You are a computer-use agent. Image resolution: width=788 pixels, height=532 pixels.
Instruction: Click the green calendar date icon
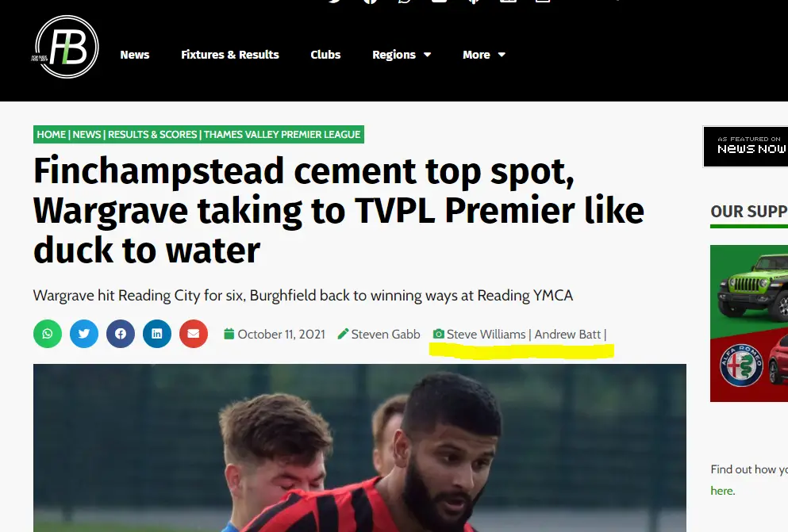click(x=229, y=334)
